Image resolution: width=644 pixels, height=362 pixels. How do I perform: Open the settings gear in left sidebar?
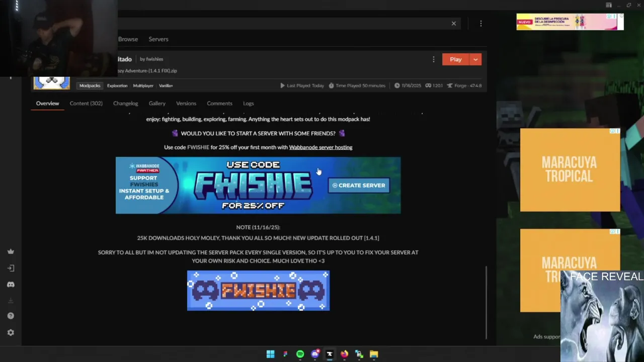(x=11, y=332)
